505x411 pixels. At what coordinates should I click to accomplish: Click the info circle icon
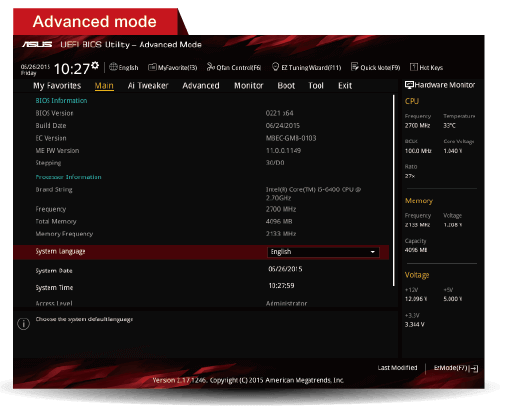[x=23, y=324]
